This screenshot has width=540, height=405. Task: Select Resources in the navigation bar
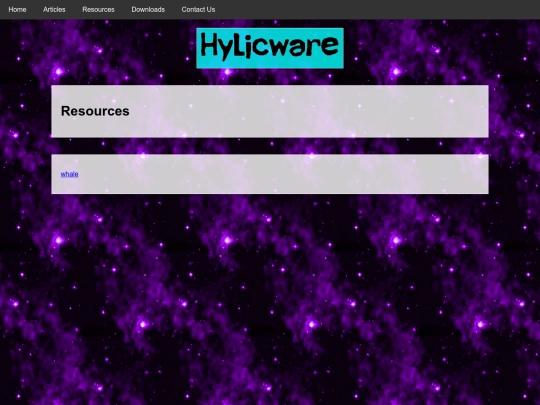[98, 10]
